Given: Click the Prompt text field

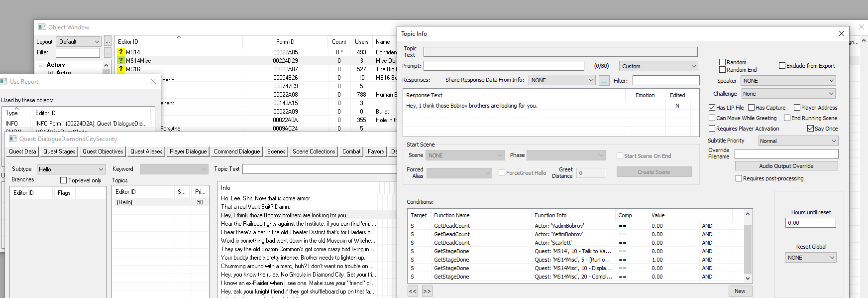Looking at the screenshot, I should point(504,66).
